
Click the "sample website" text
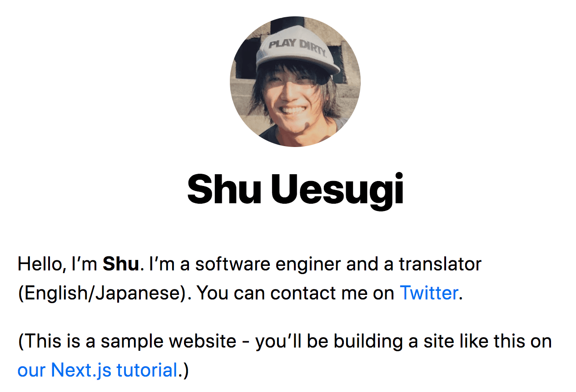pyautogui.click(x=169, y=341)
